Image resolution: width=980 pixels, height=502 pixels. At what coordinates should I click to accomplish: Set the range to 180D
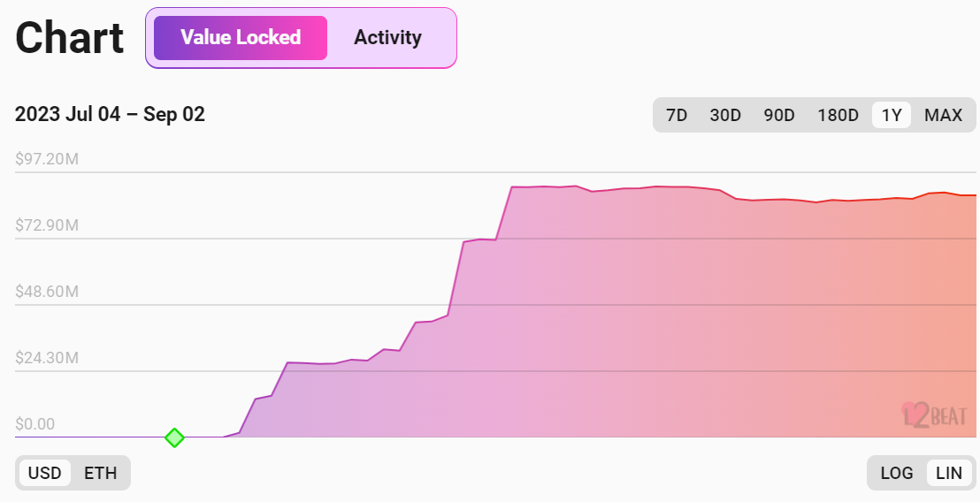(838, 116)
